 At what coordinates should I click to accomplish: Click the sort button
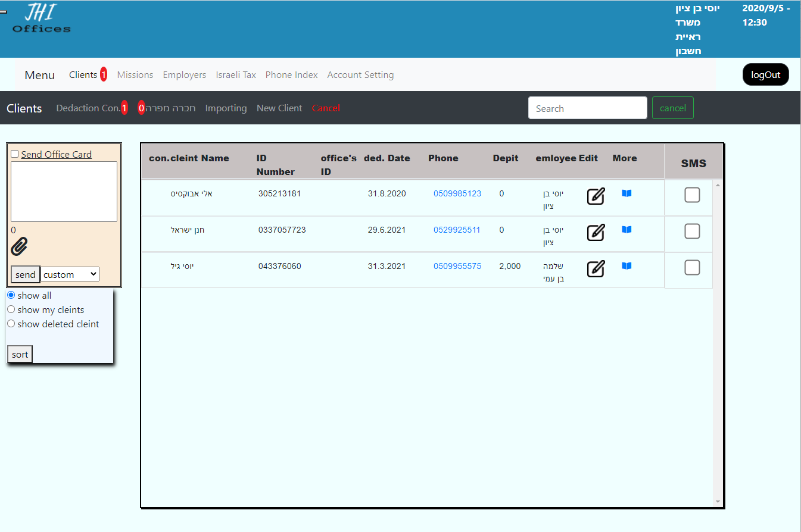click(x=20, y=355)
